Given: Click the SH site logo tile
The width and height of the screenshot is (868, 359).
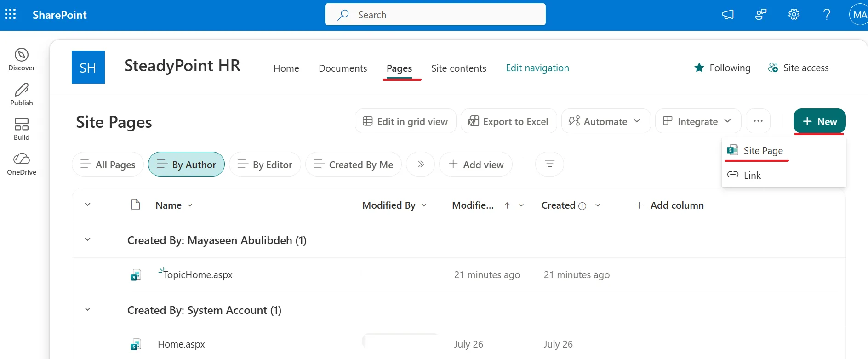Looking at the screenshot, I should pyautogui.click(x=88, y=67).
